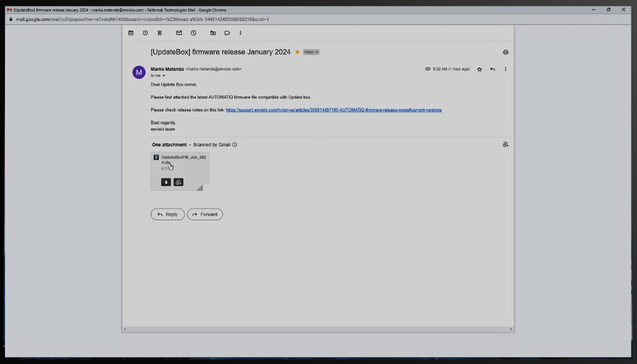
Task: Click the paperclip attachment indicator near 9:02 AM
Action: [428, 69]
